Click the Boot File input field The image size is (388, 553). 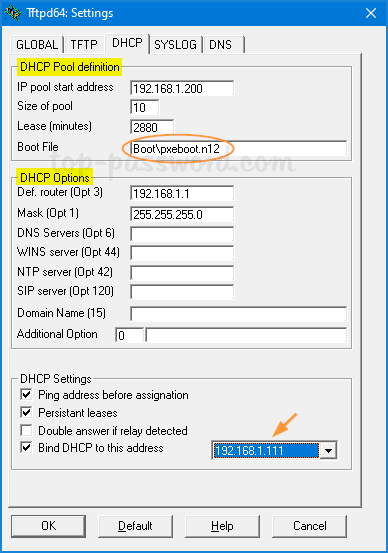tap(238, 148)
